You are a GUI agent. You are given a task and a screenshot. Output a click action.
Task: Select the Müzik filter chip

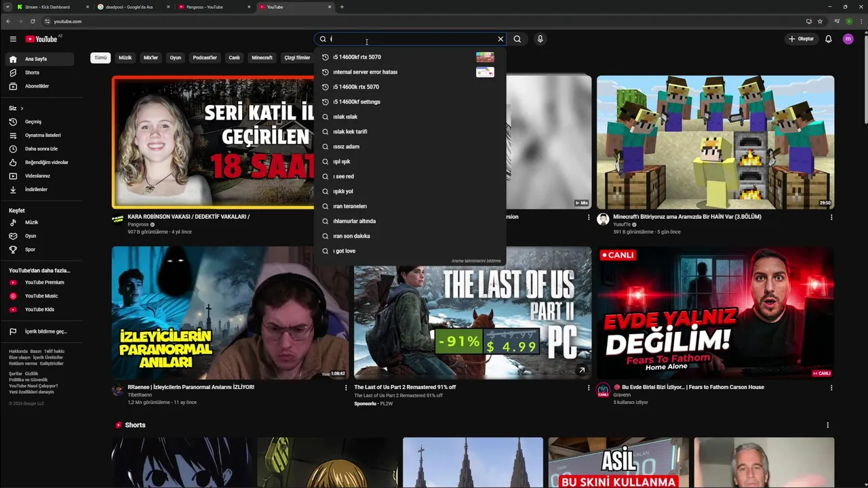tap(125, 58)
